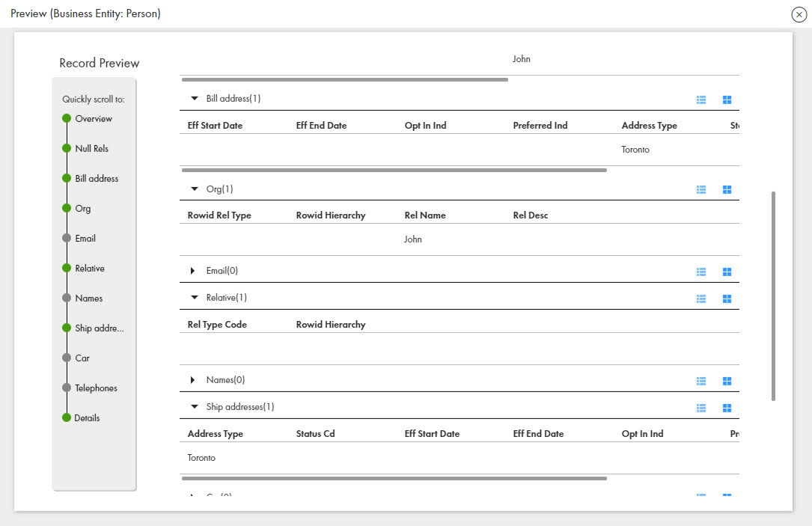Switch Ship addresses to list view
This screenshot has width=812, height=526.
701,408
